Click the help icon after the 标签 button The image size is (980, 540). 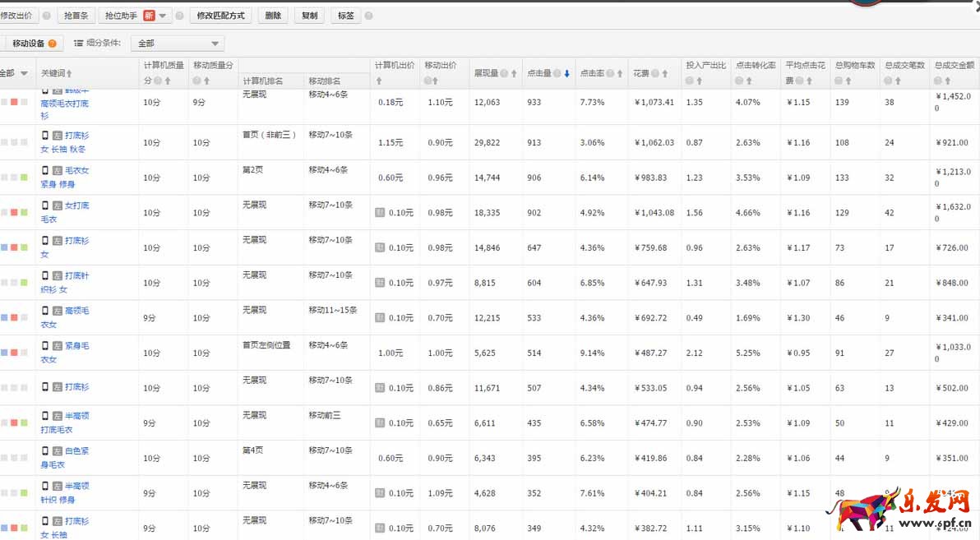[369, 15]
